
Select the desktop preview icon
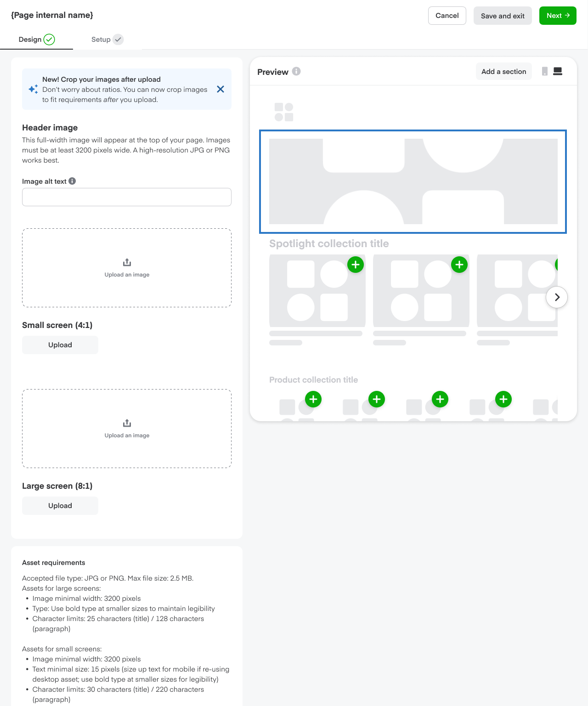(558, 71)
